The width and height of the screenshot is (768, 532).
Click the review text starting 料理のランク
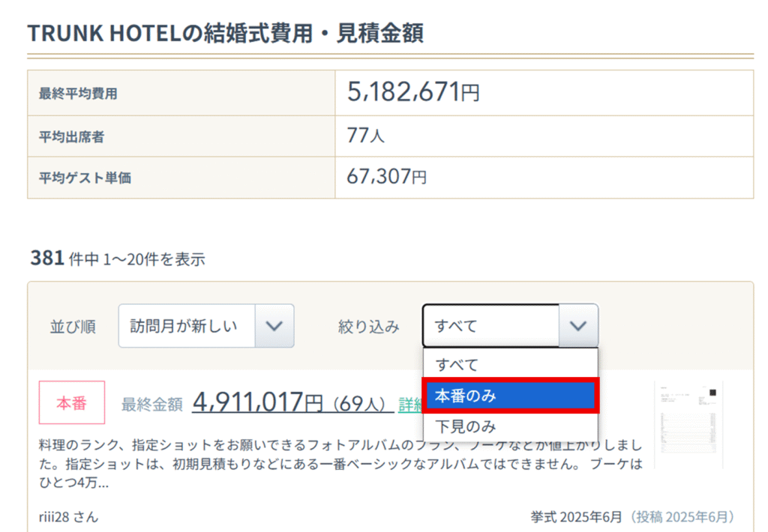click(340, 464)
